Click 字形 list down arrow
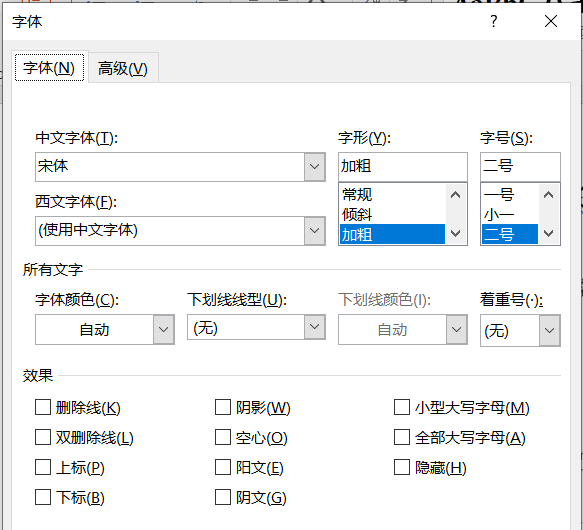This screenshot has height=530, width=583. click(x=455, y=234)
